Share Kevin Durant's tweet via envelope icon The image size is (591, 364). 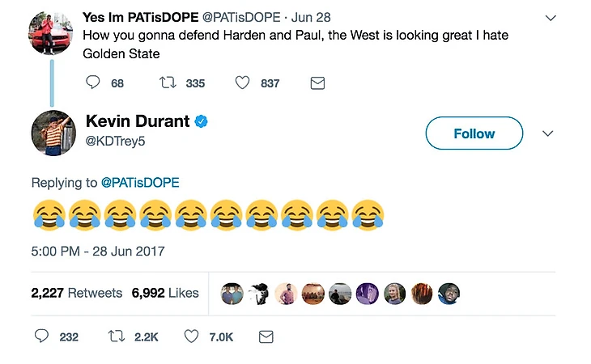[x=266, y=336]
